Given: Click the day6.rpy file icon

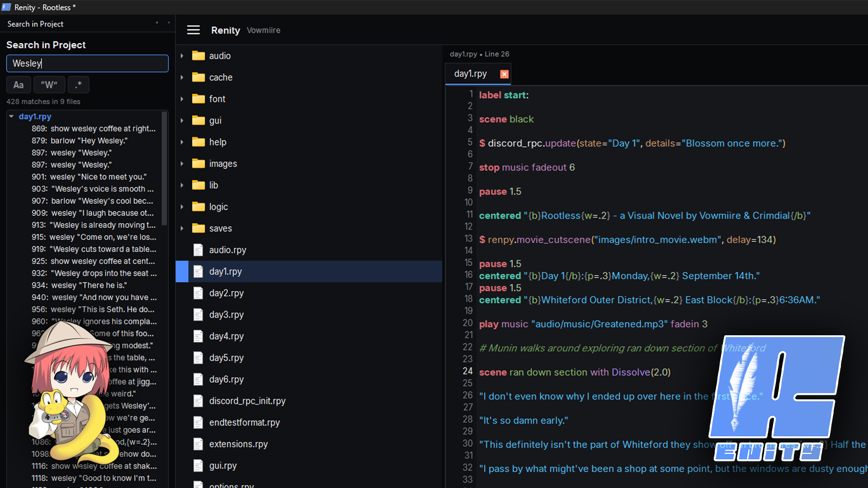Looking at the screenshot, I should 198,379.
